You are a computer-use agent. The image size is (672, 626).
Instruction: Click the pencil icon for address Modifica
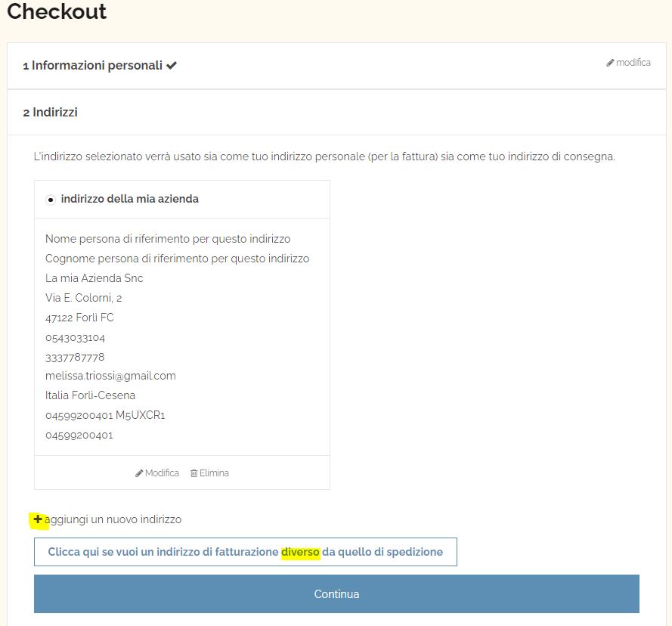click(x=139, y=473)
